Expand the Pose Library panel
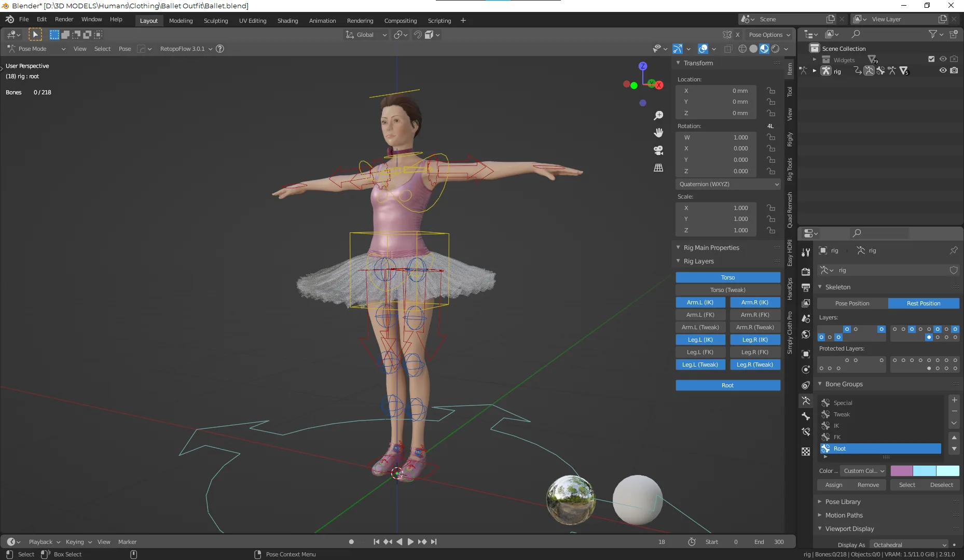Viewport: 964px width, 560px height. coord(820,501)
